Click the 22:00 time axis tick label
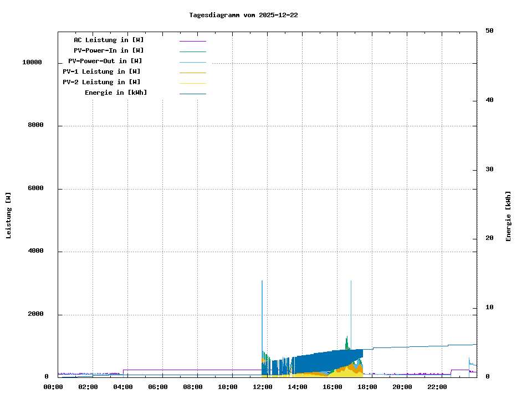Screen dimensions: 532x399 coord(437,387)
